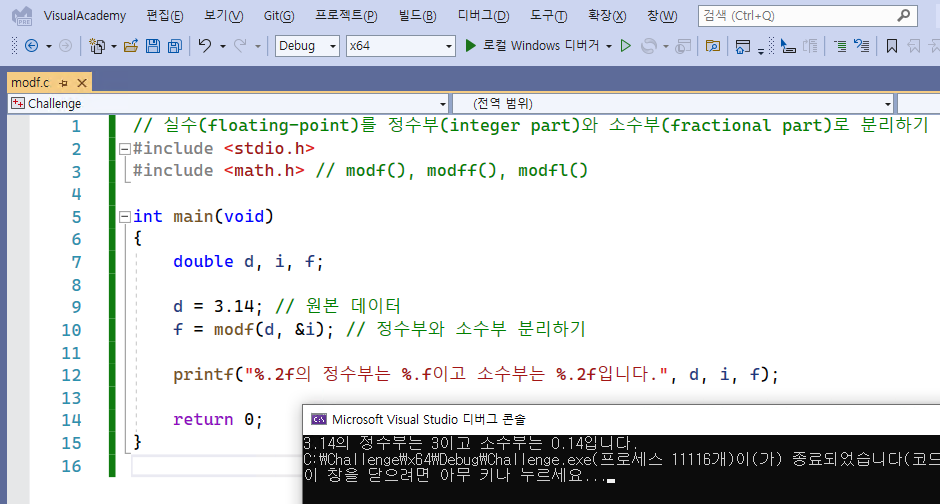Open the (전역 범위) scope dropdown
Screen dimensions: 940x504
673,104
